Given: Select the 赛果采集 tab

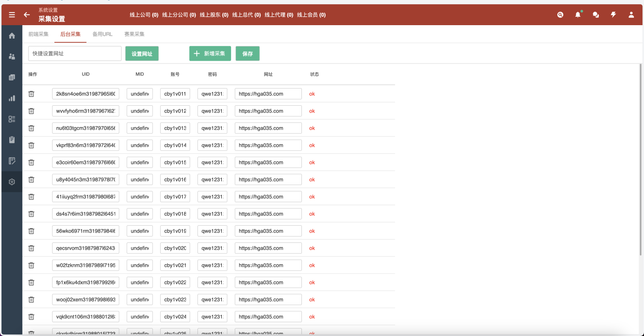Looking at the screenshot, I should [x=134, y=34].
